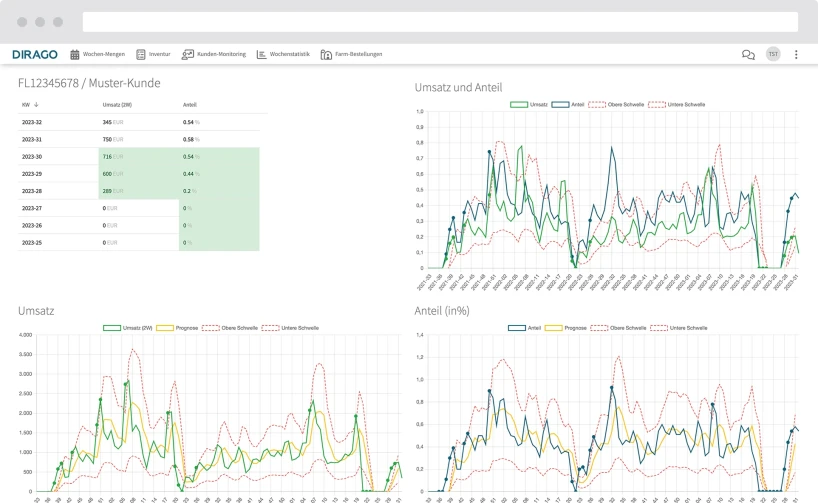Open the chat messages icon
Viewport: 818px width, 503px height.
748,54
